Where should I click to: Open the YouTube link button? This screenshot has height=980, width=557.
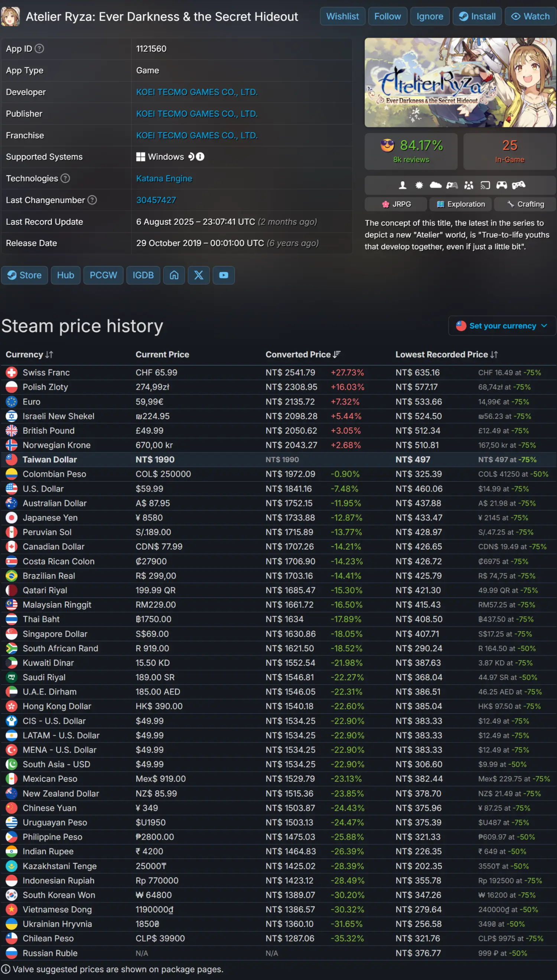tap(224, 275)
